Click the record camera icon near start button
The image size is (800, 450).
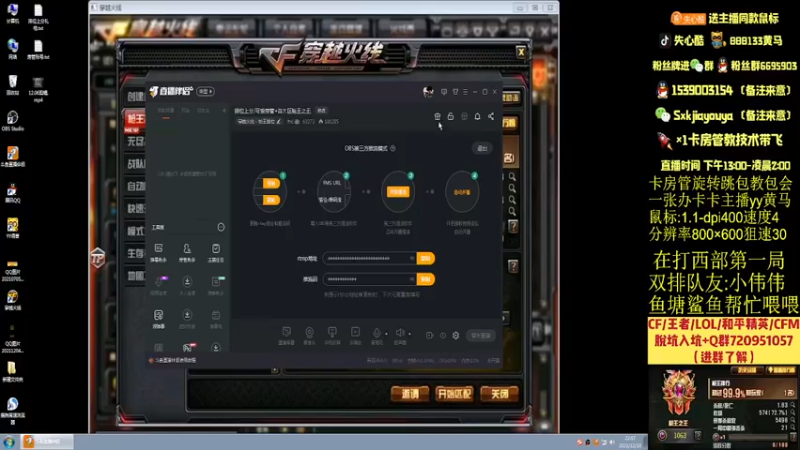(x=430, y=336)
